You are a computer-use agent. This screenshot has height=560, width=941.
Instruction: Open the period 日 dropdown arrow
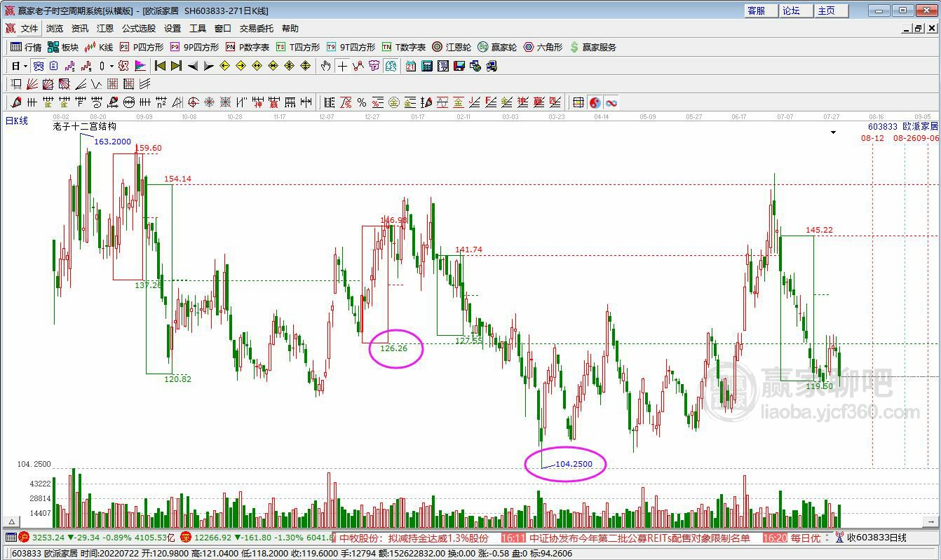coord(25,66)
